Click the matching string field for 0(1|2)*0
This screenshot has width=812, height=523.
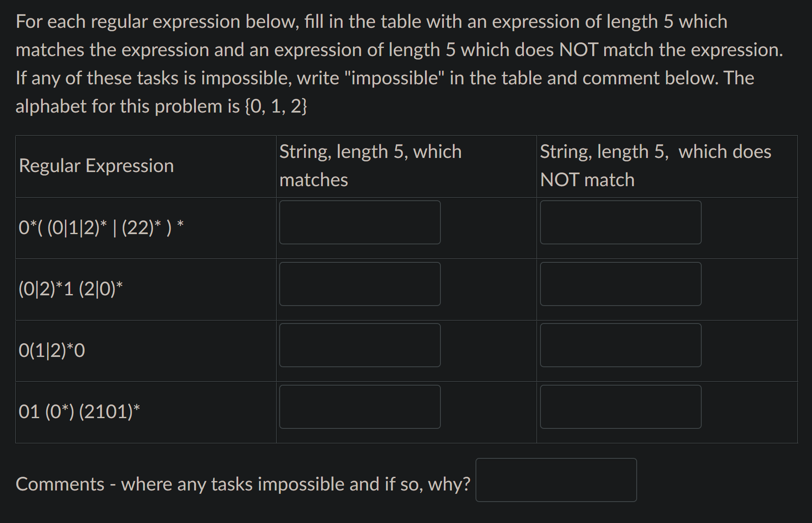360,345
